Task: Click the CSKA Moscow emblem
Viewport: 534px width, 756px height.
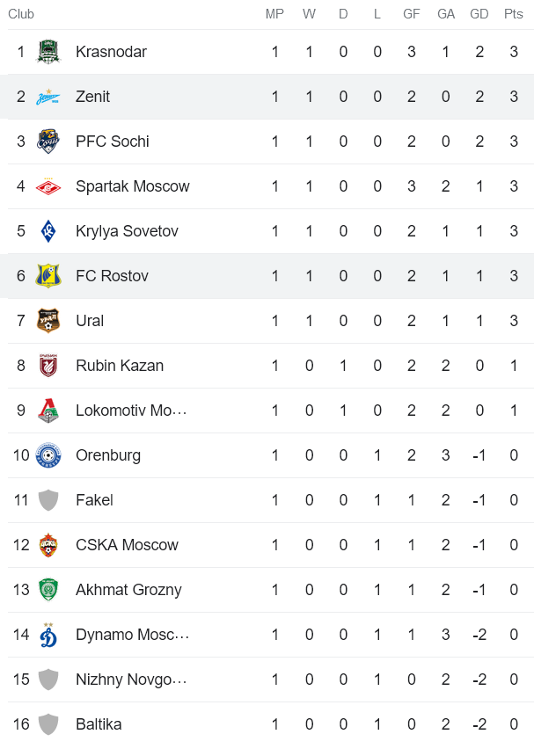Action: (48, 544)
